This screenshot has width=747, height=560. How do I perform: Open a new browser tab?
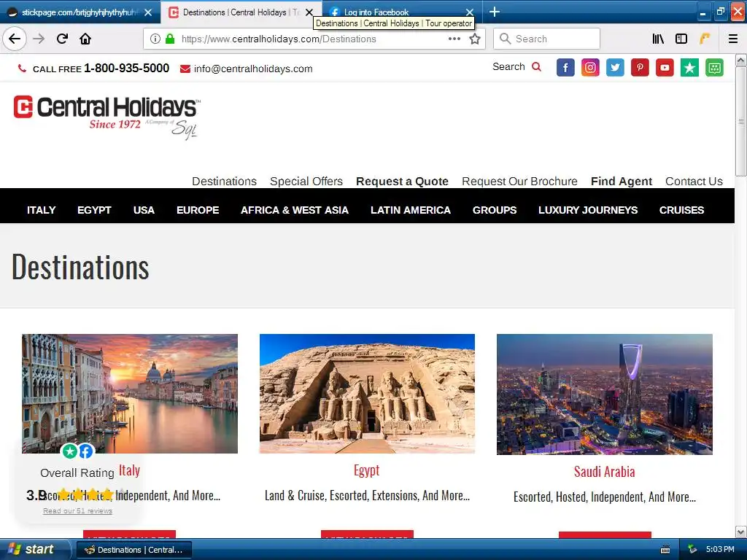(495, 12)
